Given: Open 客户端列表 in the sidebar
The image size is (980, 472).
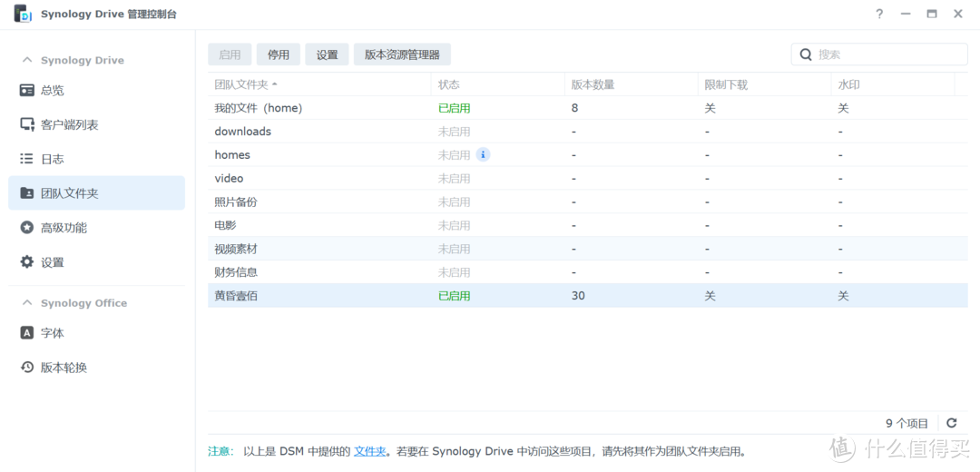Looking at the screenshot, I should pos(96,124).
